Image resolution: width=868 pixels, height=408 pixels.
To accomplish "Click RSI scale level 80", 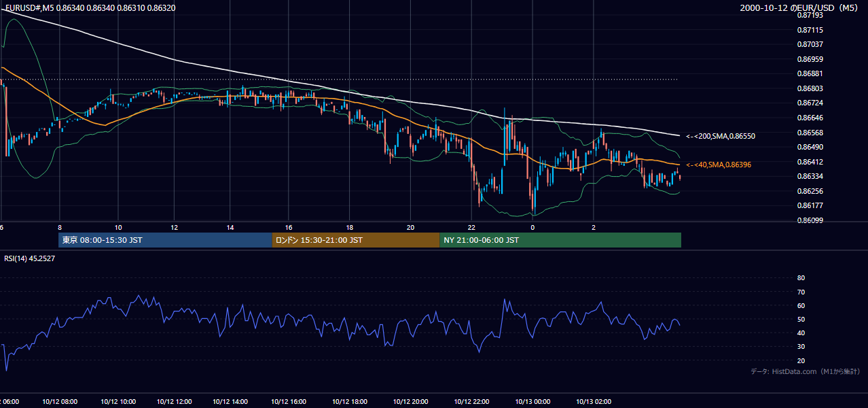I will [801, 278].
